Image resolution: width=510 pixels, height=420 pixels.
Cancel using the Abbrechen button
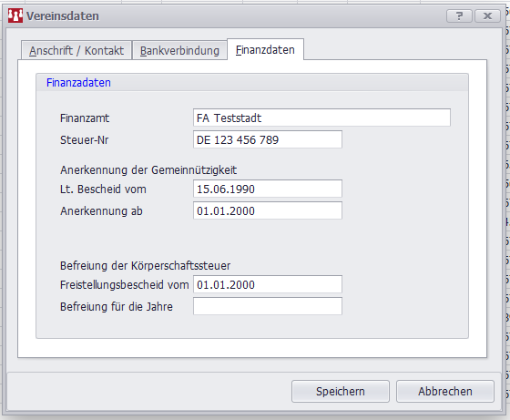tap(445, 391)
